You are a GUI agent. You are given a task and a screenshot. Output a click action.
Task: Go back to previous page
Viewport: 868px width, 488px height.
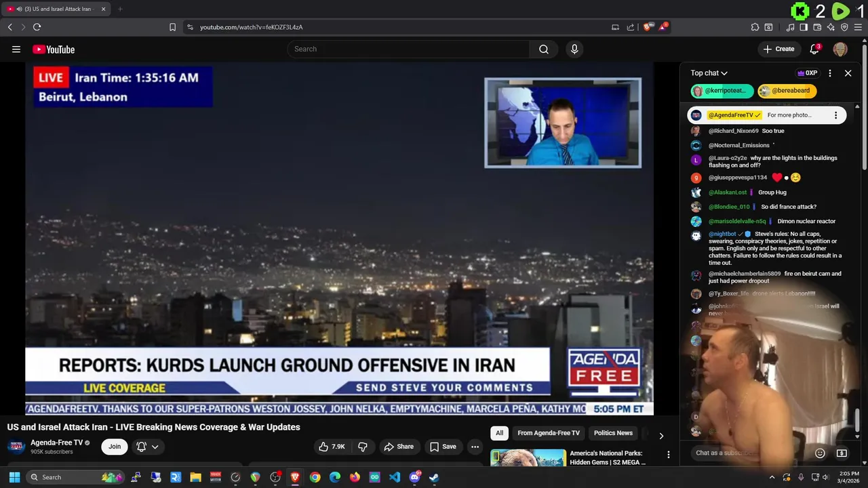click(x=9, y=27)
